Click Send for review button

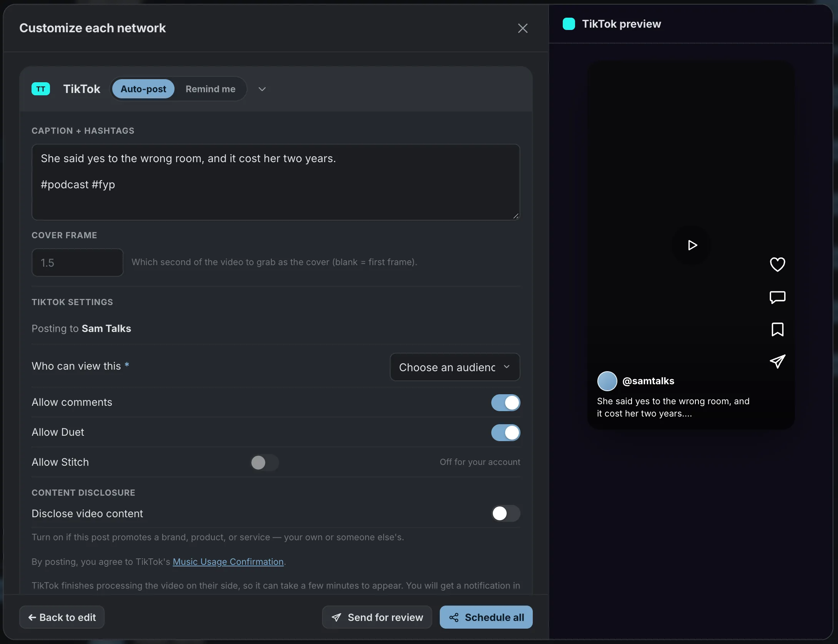pos(377,617)
